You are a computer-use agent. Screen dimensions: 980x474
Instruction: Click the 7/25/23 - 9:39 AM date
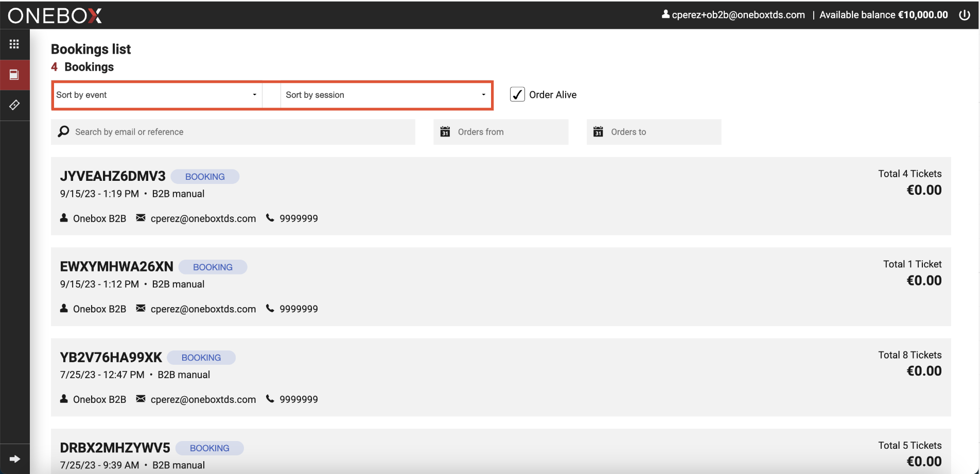pos(99,465)
